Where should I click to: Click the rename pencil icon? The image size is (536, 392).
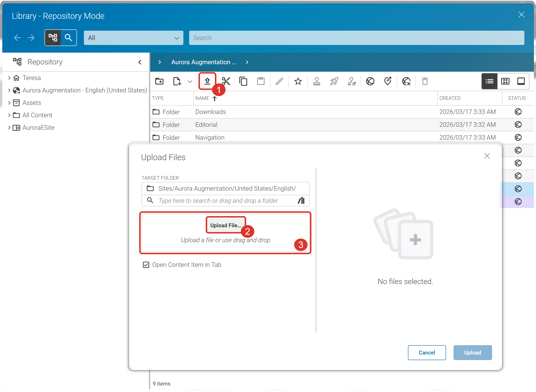tap(279, 81)
